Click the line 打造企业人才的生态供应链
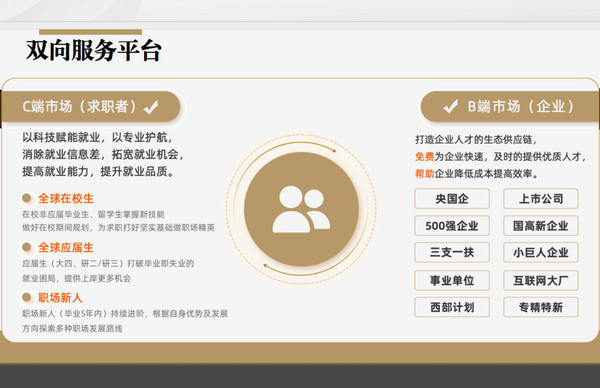The height and width of the screenshot is (388, 600). click(476, 139)
